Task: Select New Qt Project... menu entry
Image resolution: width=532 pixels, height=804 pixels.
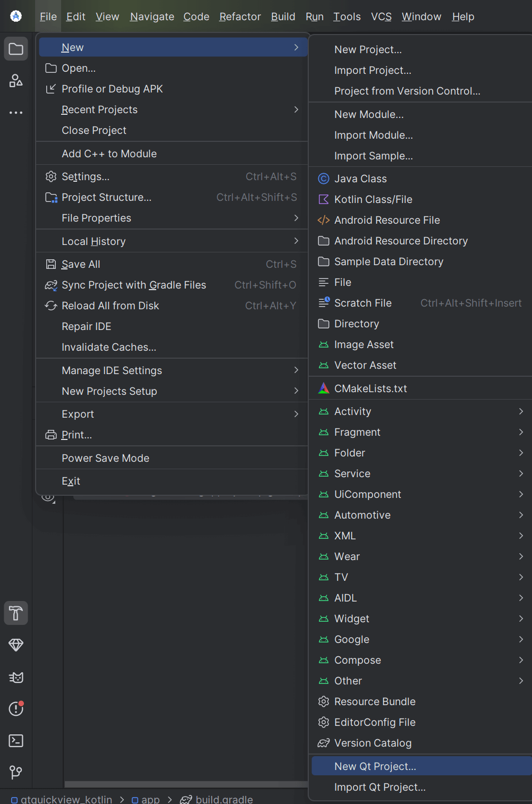Action: (375, 766)
